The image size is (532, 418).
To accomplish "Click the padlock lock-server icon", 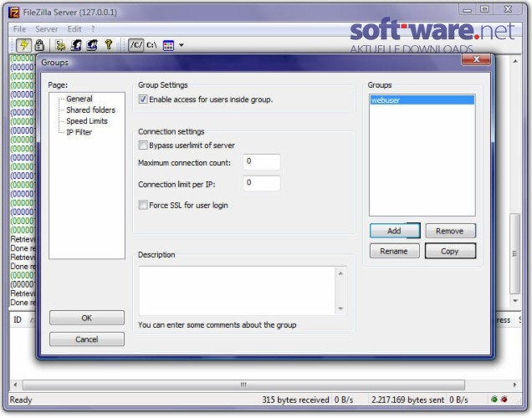I will pyautogui.click(x=39, y=45).
